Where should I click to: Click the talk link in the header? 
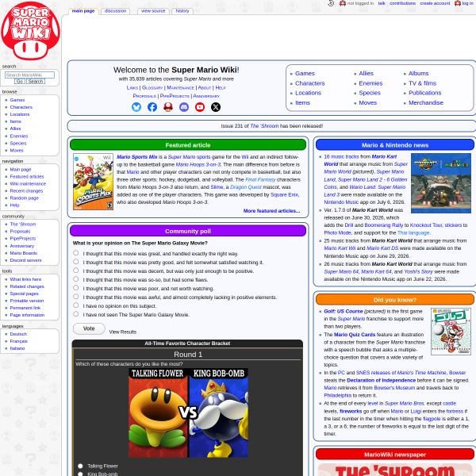point(382,3)
